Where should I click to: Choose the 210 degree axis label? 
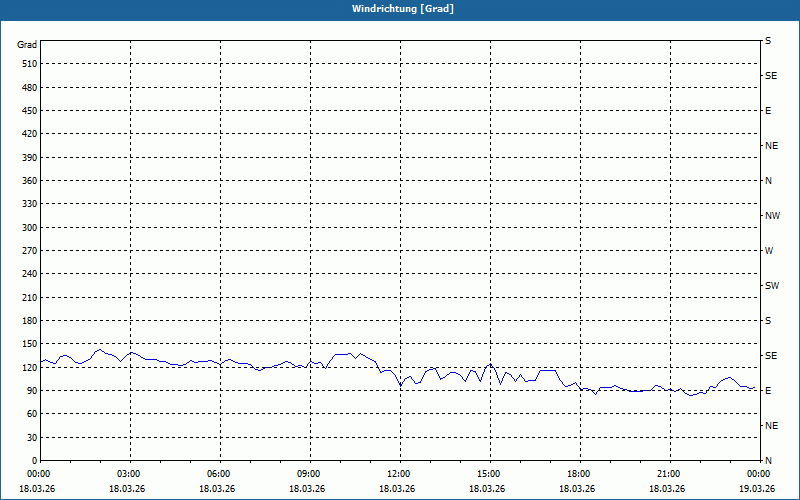[x=30, y=297]
